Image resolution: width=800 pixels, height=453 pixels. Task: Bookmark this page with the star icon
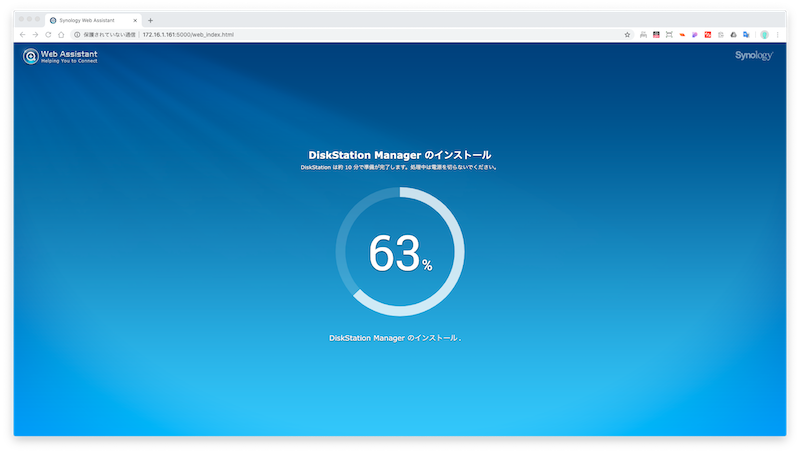click(x=627, y=35)
